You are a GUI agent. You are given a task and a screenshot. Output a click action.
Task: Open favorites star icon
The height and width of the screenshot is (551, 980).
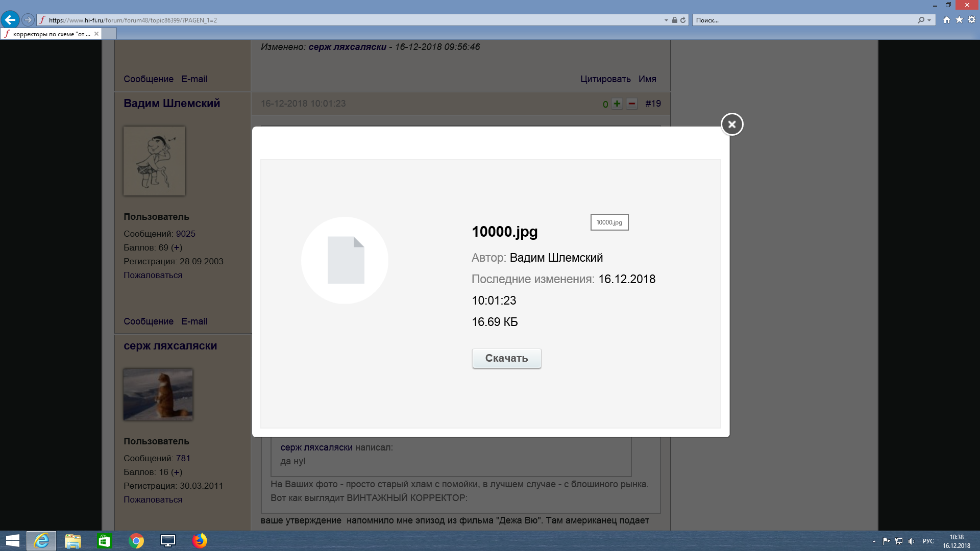[959, 20]
